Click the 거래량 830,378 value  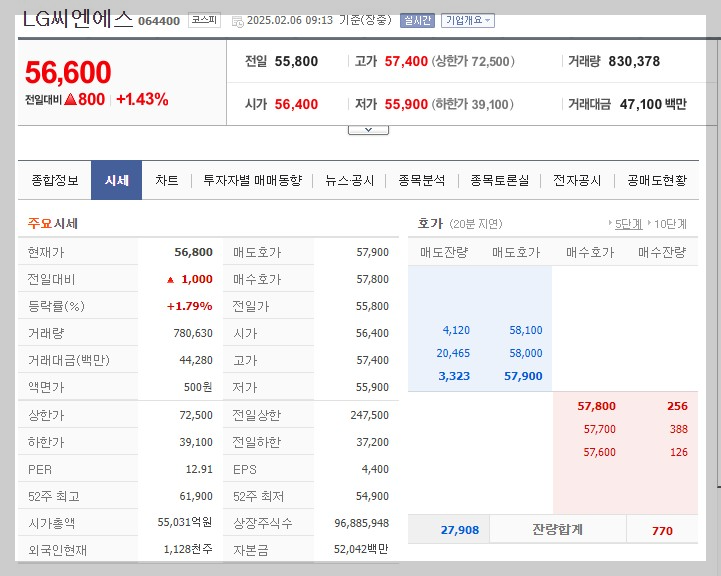pos(634,61)
